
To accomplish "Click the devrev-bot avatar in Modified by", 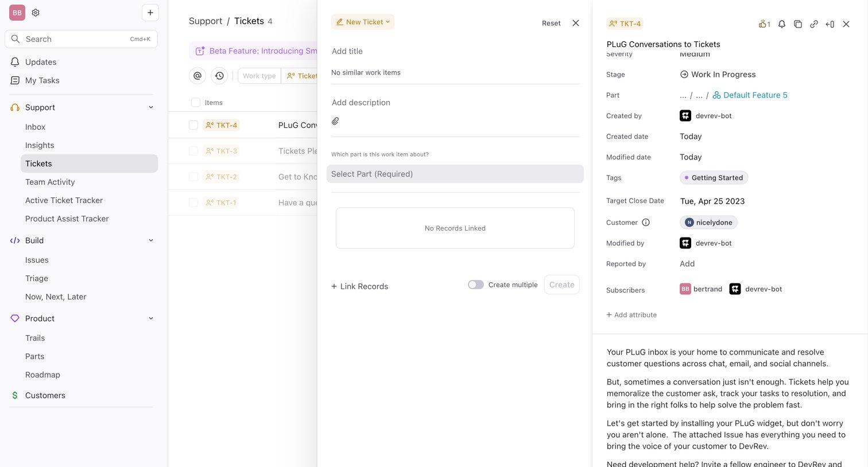I will pos(685,243).
